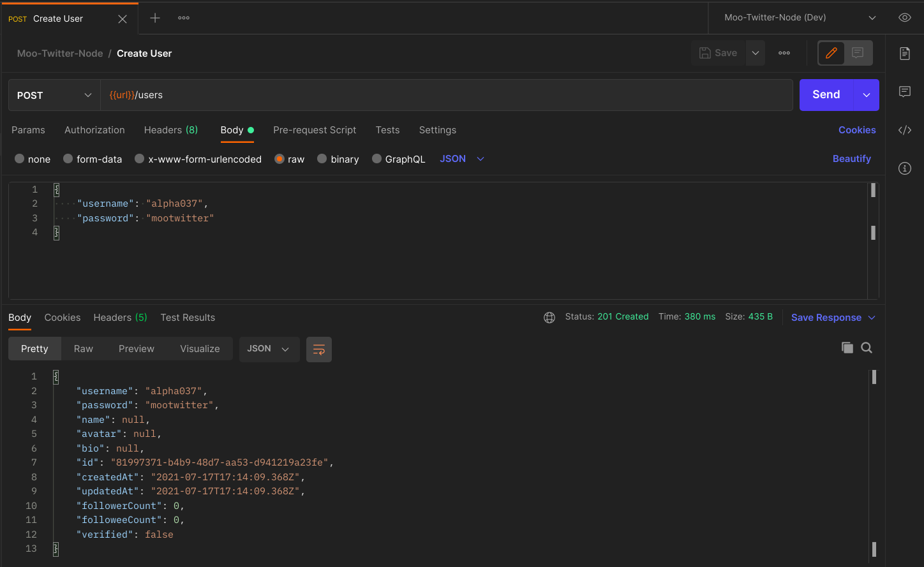Open the response Cookies tab

[63, 318]
